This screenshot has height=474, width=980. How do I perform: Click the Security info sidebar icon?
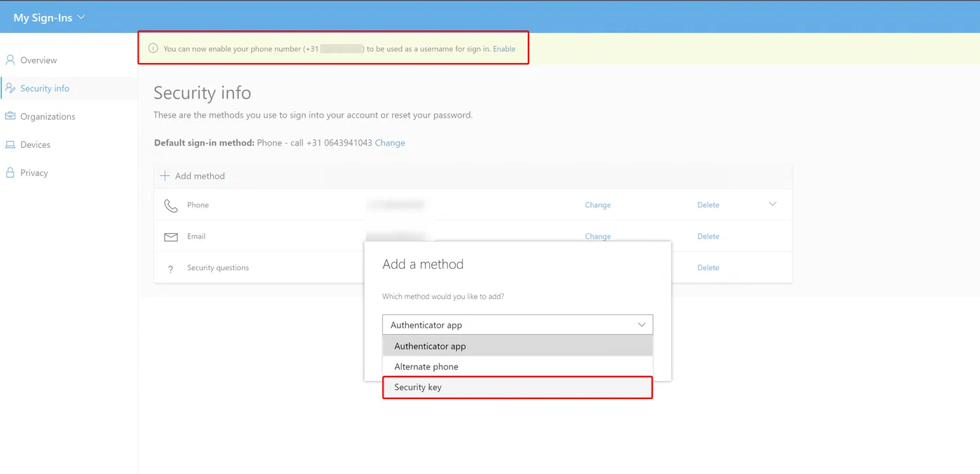[10, 88]
